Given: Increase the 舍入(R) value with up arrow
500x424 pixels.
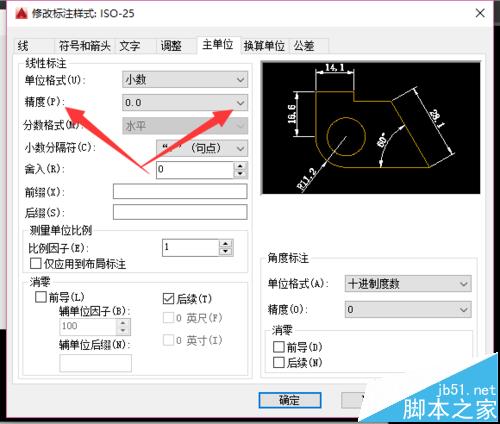Looking at the screenshot, I should coord(240,166).
